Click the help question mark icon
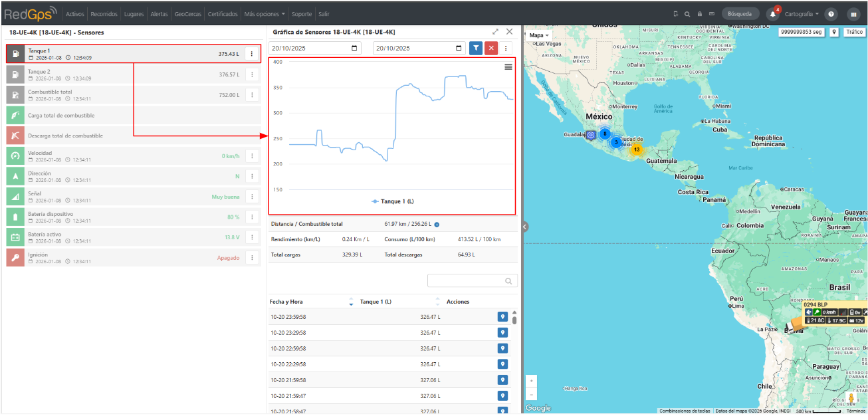Image resolution: width=868 pixels, height=420 pixels. pos(830,13)
